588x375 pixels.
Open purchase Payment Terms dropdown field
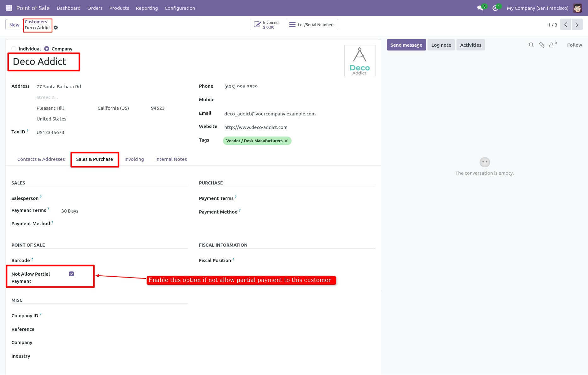[312, 198]
